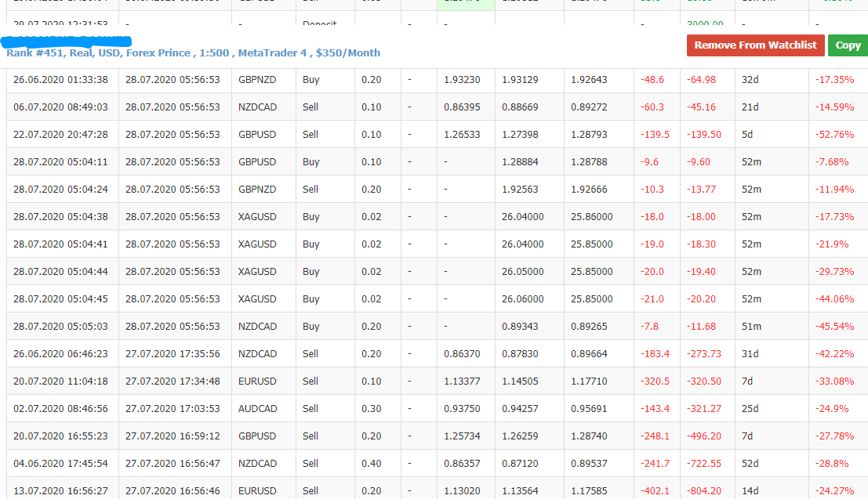Click percentage -52.76%

coord(834,135)
